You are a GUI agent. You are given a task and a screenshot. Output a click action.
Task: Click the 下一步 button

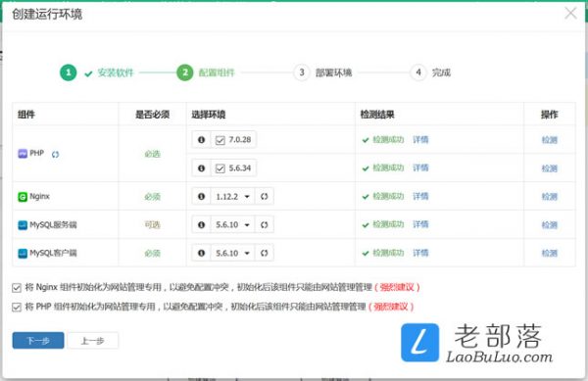pyautogui.click(x=38, y=341)
